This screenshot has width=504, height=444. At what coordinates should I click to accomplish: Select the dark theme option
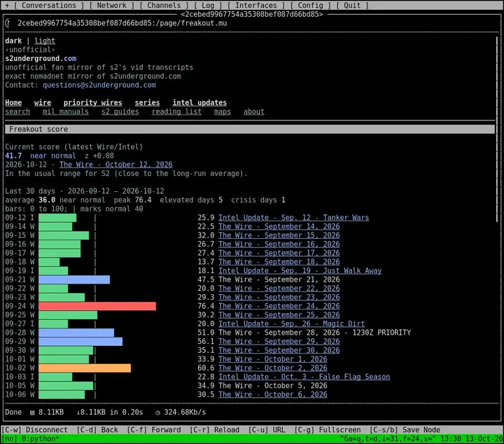[x=13, y=41]
